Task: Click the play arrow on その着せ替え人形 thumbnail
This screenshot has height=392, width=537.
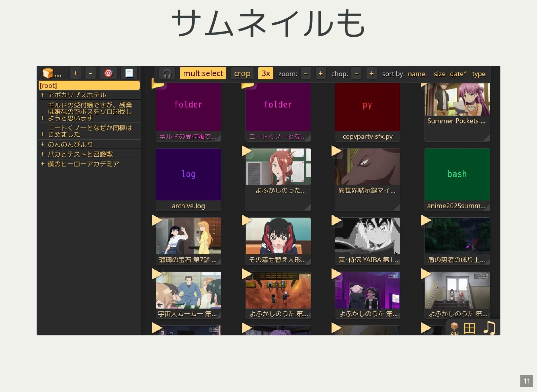Action: [246, 220]
